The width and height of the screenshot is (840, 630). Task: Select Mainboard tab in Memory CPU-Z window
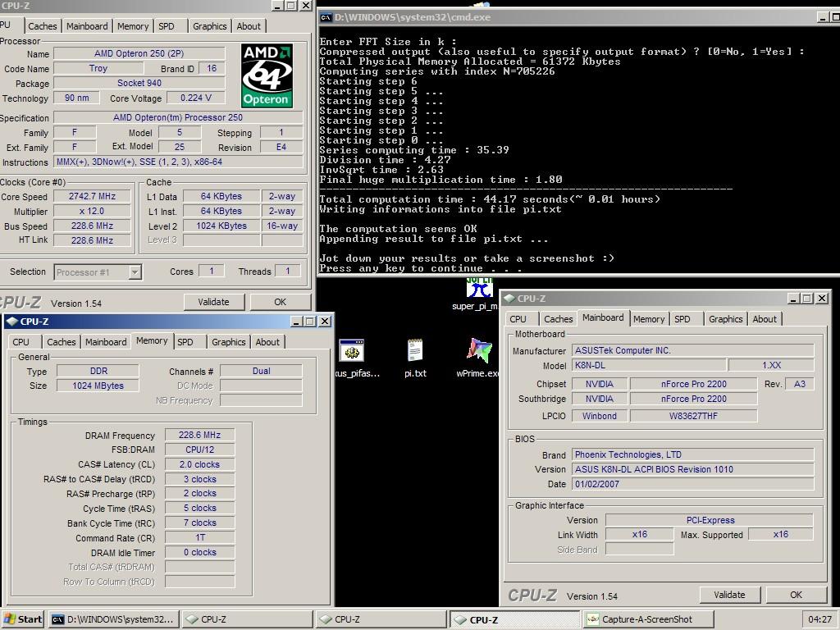pyautogui.click(x=106, y=342)
